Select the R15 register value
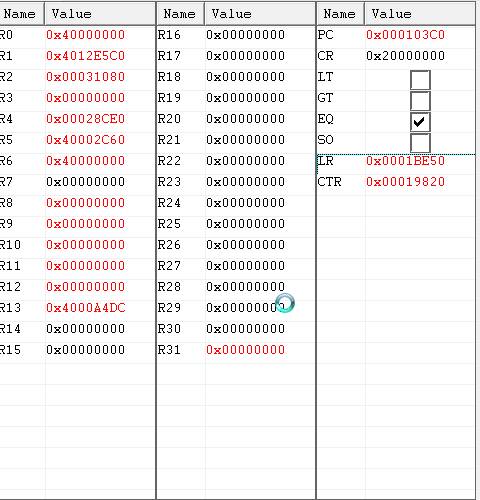The width and height of the screenshot is (480, 500). [86, 350]
